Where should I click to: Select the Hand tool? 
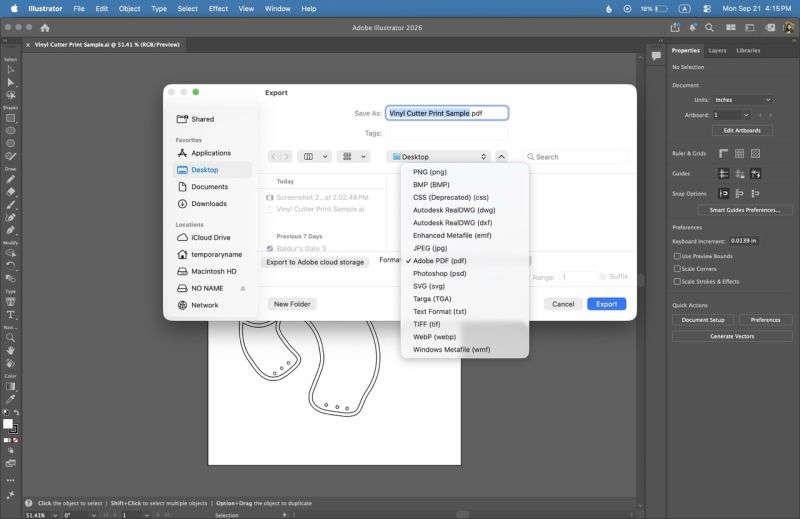coord(10,351)
